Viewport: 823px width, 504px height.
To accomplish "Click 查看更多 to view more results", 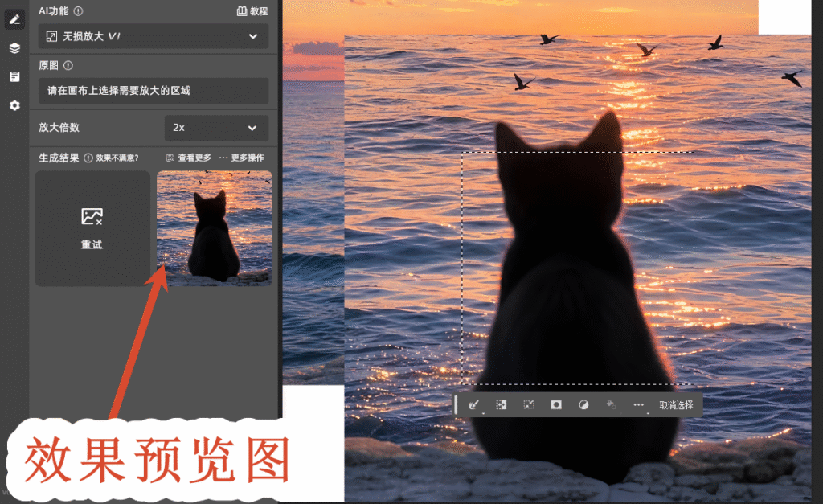I will pos(189,158).
